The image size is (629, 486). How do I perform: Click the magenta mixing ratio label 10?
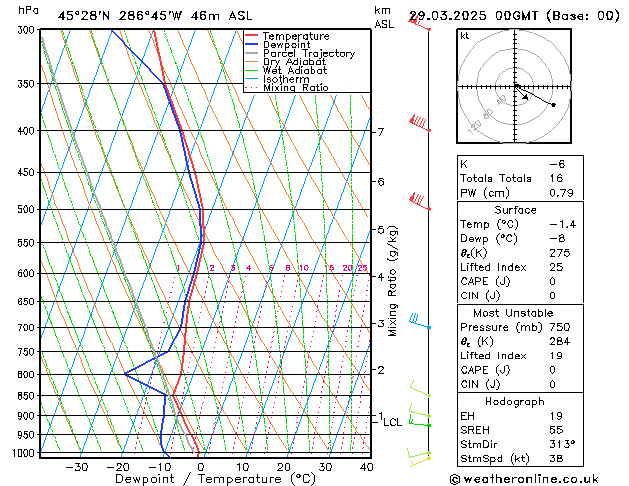[304, 268]
